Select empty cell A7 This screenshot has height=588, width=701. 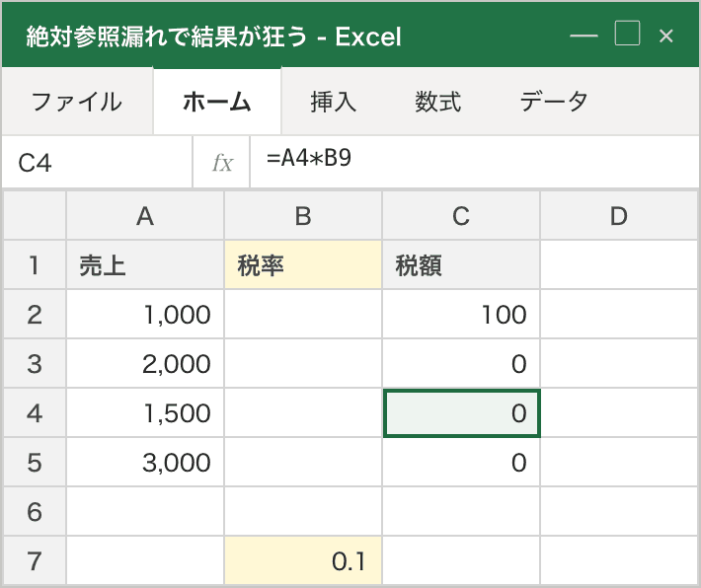pos(145,560)
